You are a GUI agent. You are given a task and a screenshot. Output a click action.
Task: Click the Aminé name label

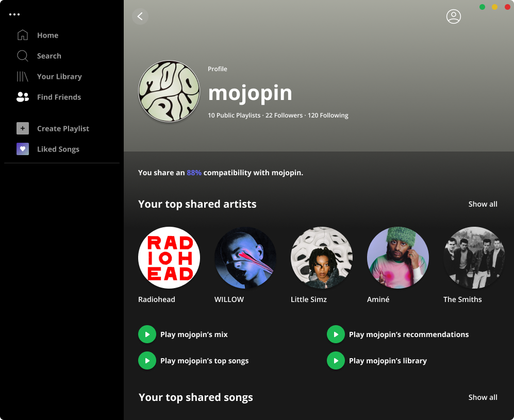pyautogui.click(x=378, y=299)
